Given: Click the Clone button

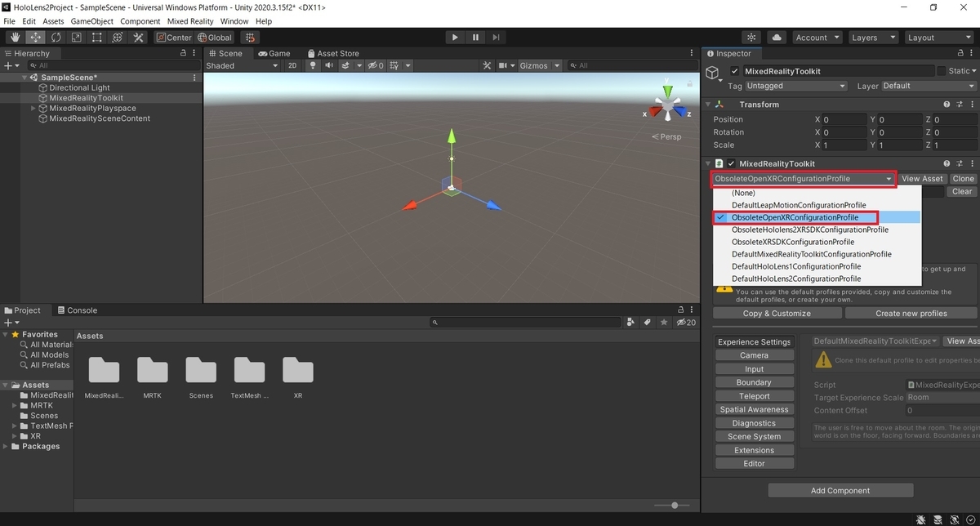Looking at the screenshot, I should pyautogui.click(x=963, y=179).
